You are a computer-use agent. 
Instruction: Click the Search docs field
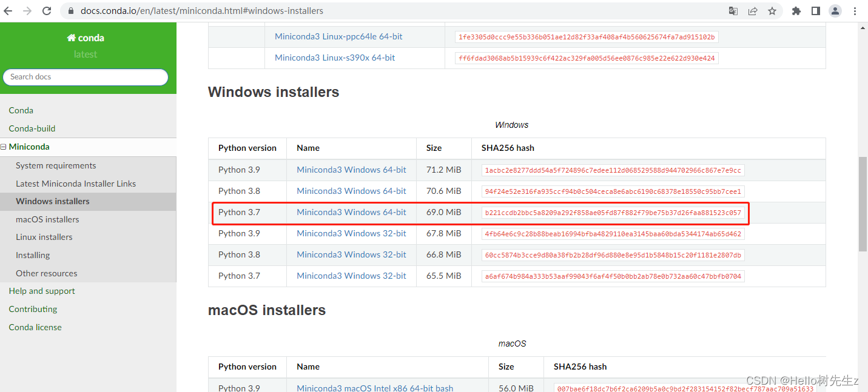(x=86, y=77)
